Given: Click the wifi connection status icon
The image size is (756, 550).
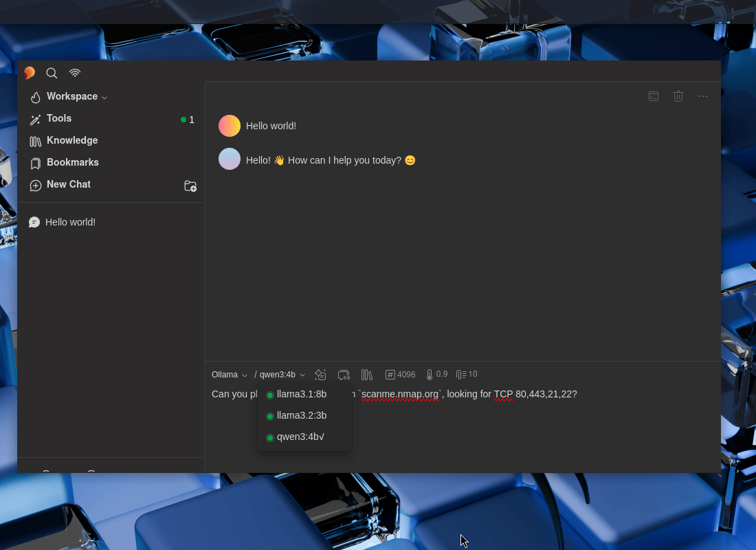Looking at the screenshot, I should coord(75,73).
